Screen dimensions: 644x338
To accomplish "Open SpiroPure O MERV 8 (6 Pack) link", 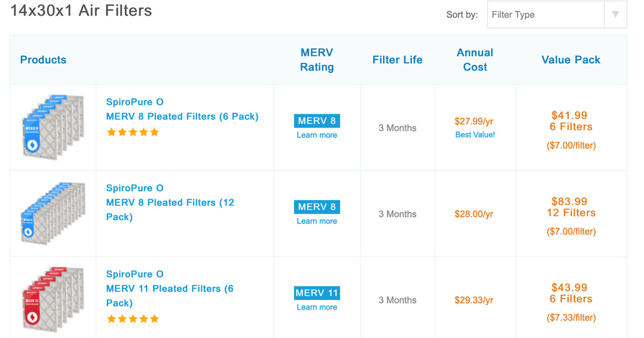I will (182, 109).
